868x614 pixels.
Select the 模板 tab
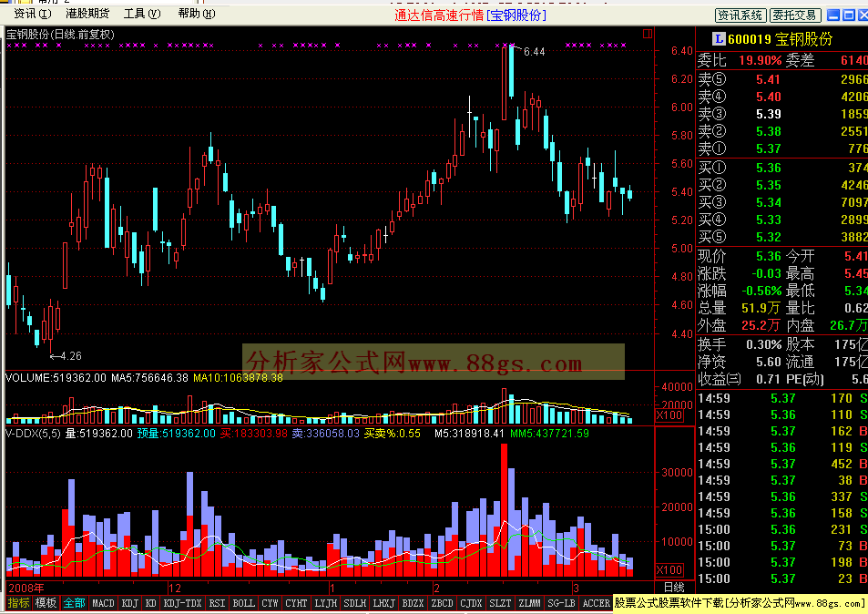point(46,603)
